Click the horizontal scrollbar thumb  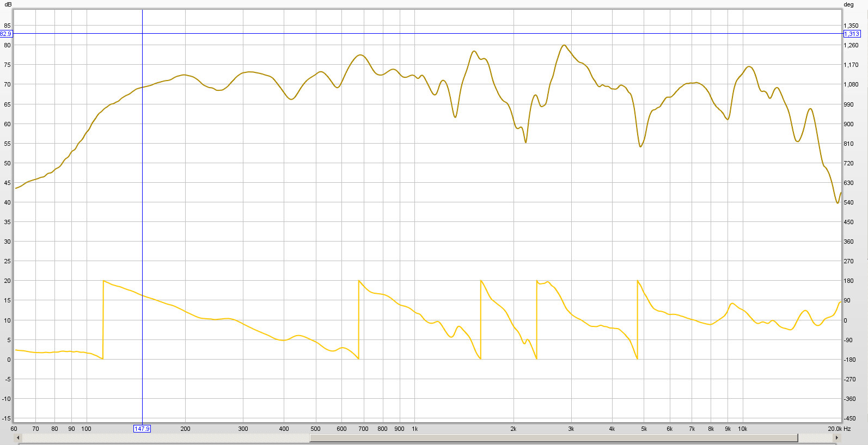tap(553, 438)
